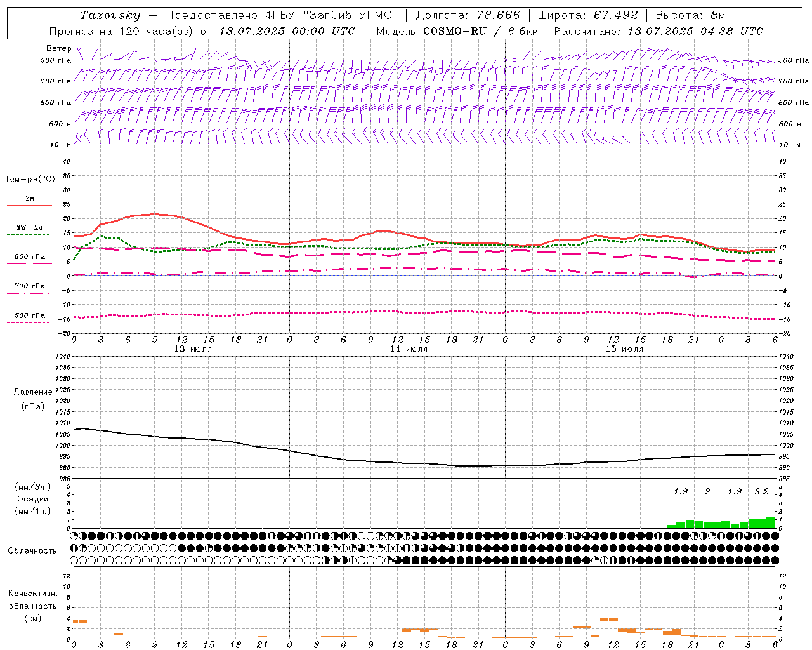Click the Давление panel label
Screen dimensions: 812x650
tap(33, 392)
